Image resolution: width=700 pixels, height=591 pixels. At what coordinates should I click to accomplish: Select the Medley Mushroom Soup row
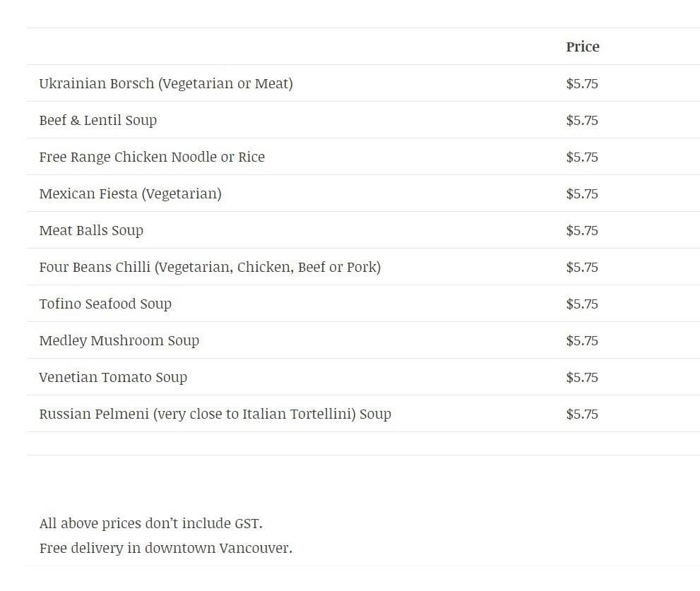pyautogui.click(x=119, y=340)
